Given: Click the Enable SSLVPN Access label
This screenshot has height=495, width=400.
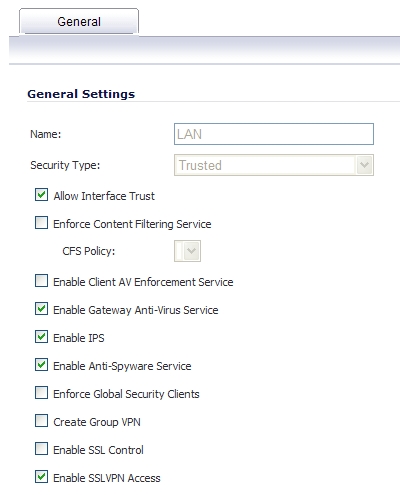Looking at the screenshot, I should pos(107,478).
